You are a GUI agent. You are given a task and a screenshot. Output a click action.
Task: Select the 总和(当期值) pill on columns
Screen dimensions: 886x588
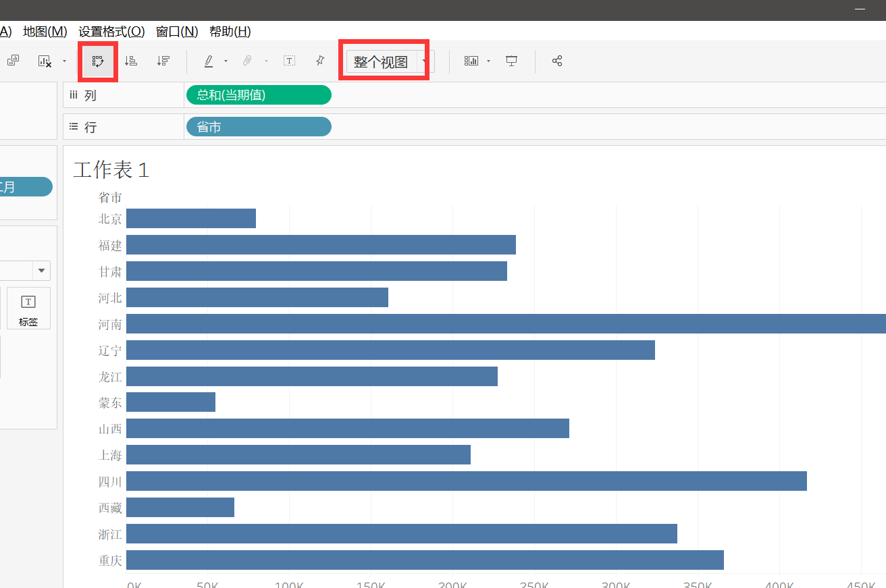tap(259, 95)
